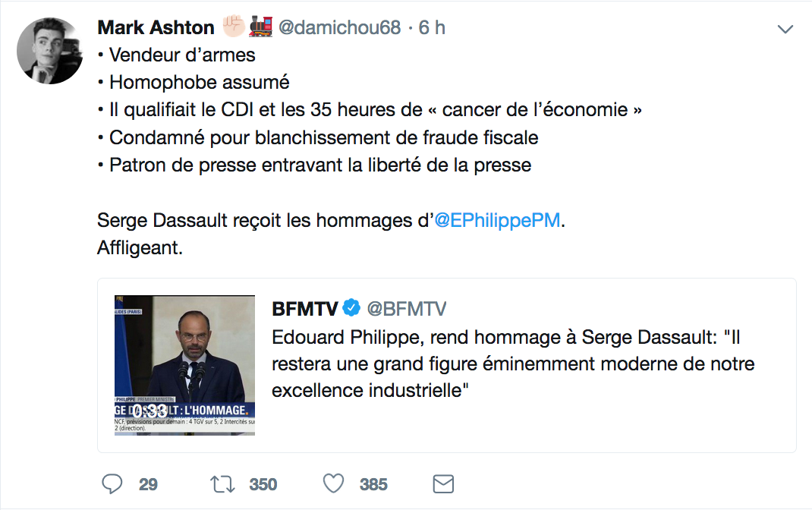The width and height of the screenshot is (812, 510).
Task: Click the BFMTV verified badge icon
Action: (351, 308)
